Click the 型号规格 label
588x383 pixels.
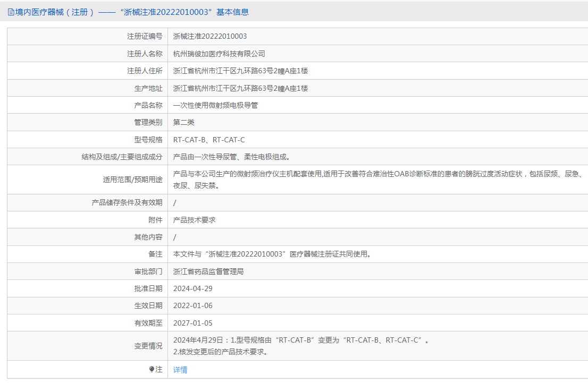[148, 140]
